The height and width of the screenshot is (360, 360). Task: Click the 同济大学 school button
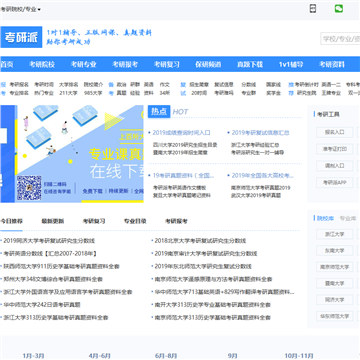[335, 300]
